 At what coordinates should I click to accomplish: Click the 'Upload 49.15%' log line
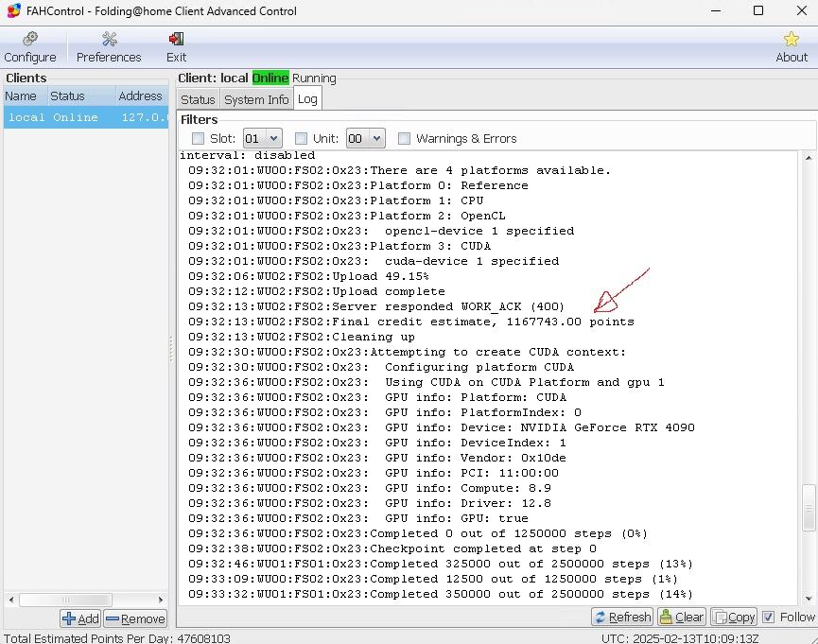309,276
